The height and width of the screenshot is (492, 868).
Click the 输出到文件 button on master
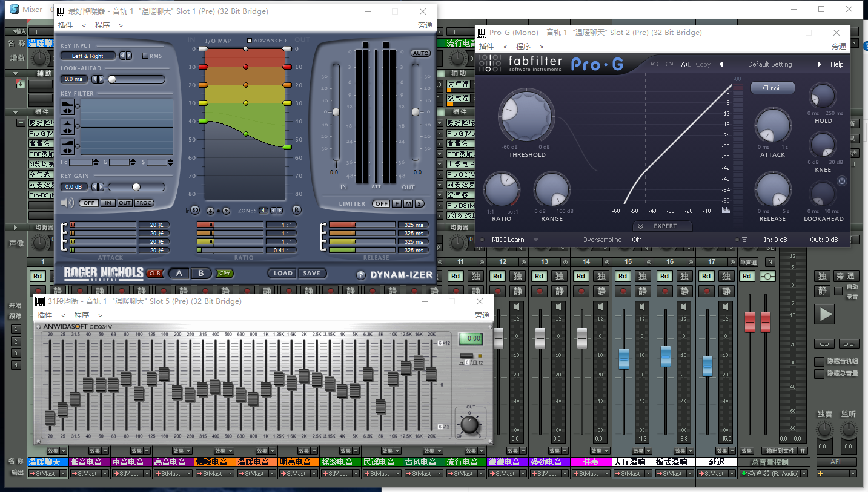coord(780,451)
